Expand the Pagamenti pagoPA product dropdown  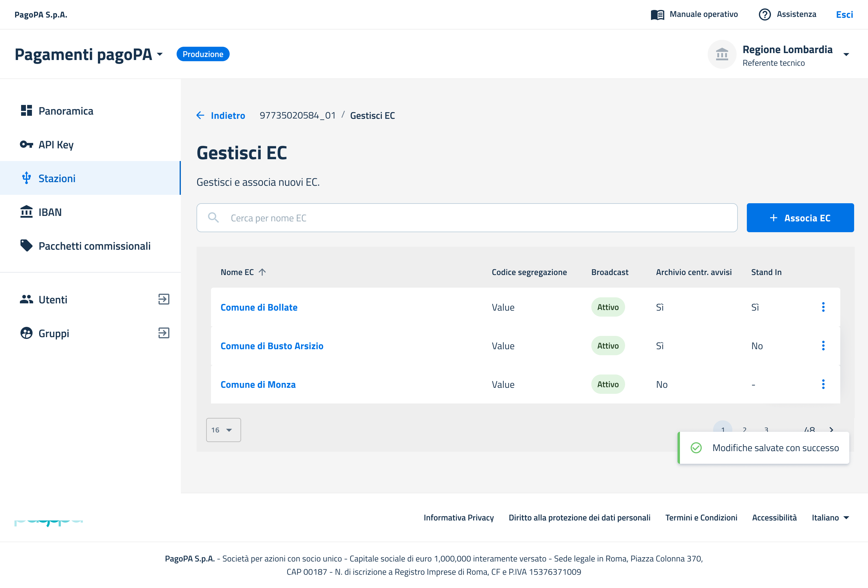tap(160, 55)
